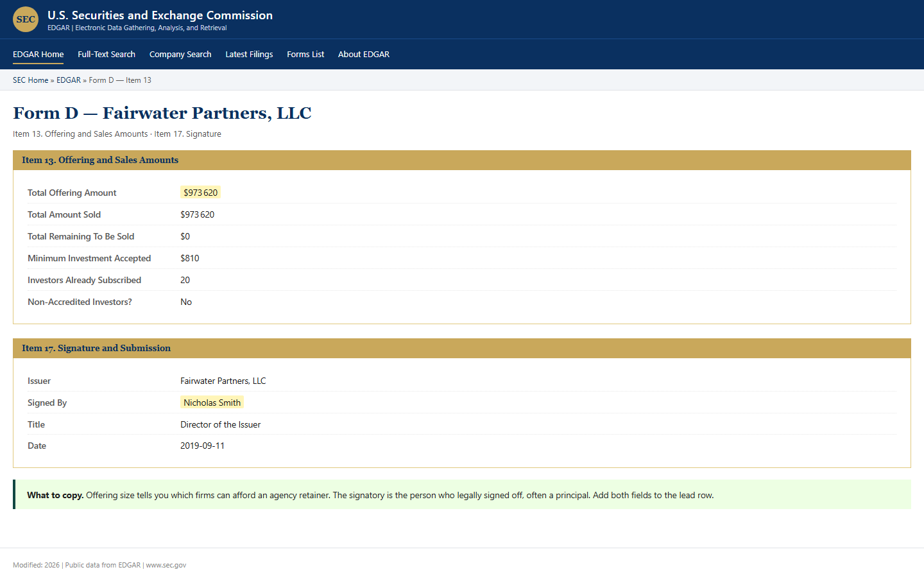Select highlighted Total Offering Amount $973 620
Screen dimensions: 924x581
click(200, 193)
